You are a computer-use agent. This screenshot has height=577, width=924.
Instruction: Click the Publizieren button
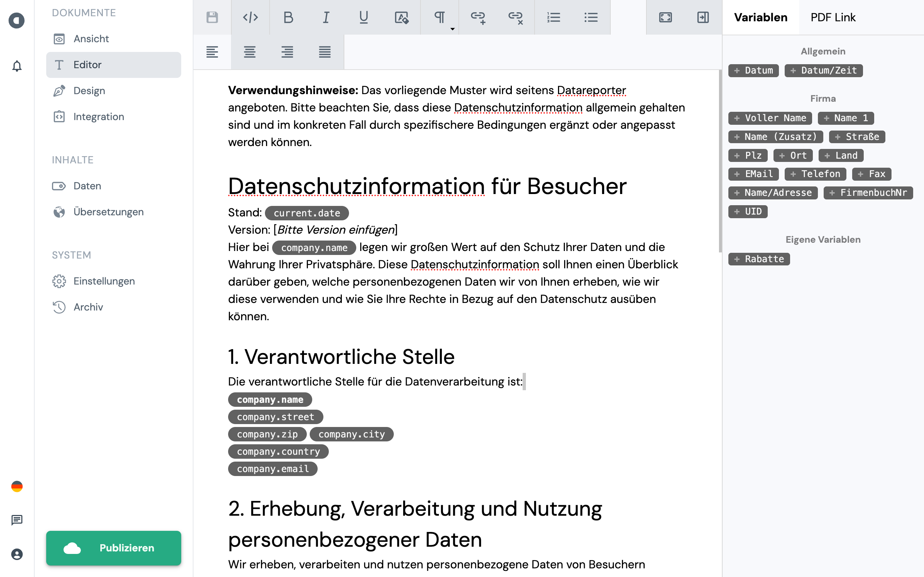[113, 548]
